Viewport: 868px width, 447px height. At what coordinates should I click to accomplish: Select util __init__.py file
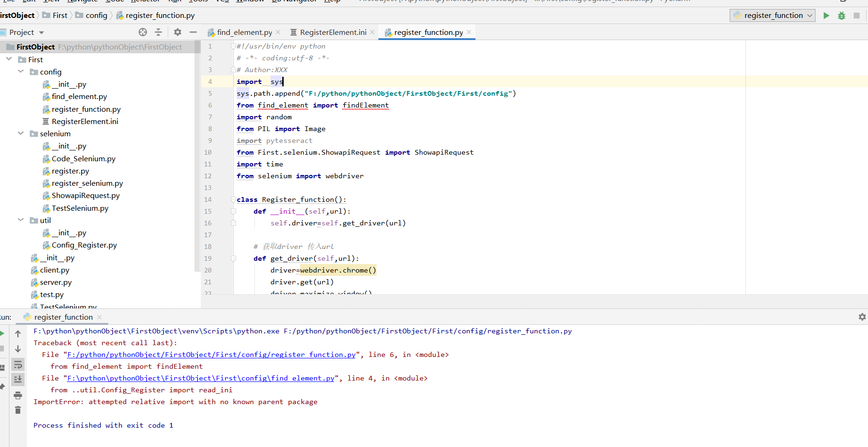click(x=65, y=232)
